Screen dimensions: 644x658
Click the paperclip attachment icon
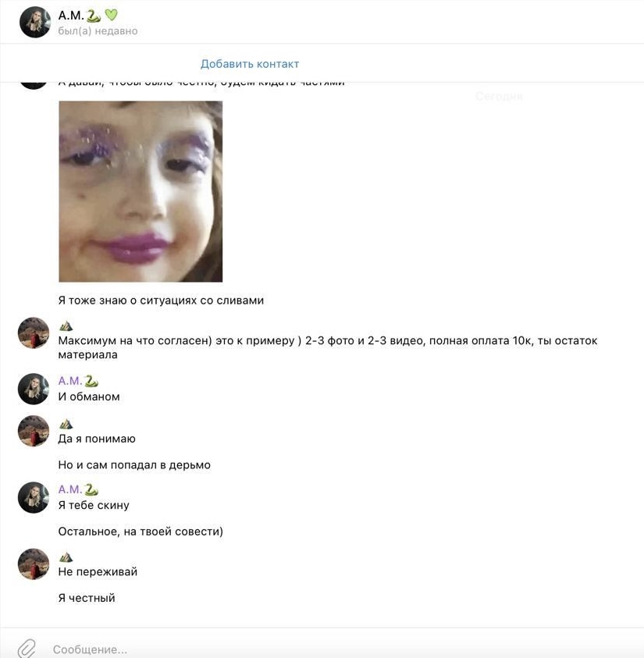pyautogui.click(x=27, y=649)
